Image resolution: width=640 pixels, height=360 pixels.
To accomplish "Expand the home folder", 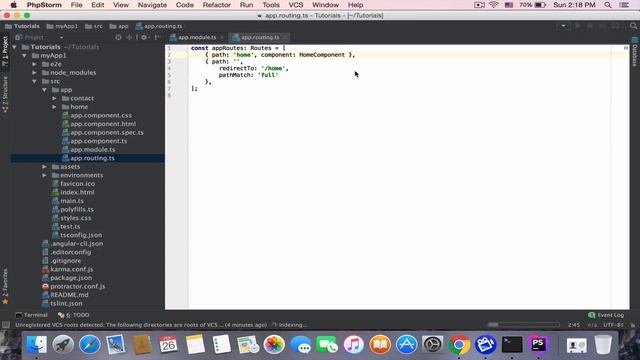I will click(x=54, y=107).
